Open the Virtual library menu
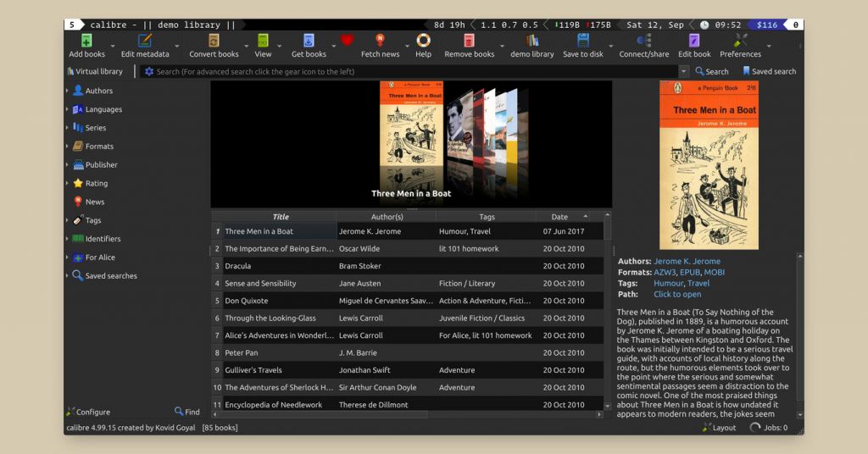The height and width of the screenshot is (454, 868). 94,72
